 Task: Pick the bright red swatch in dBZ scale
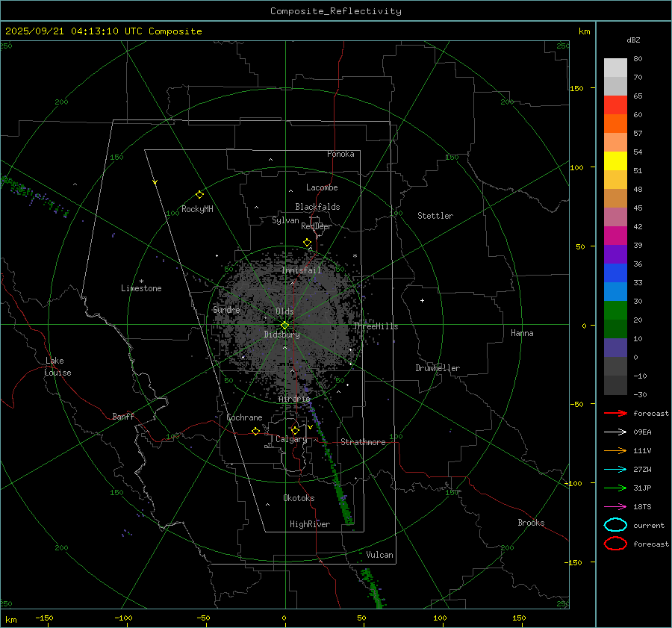615,105
